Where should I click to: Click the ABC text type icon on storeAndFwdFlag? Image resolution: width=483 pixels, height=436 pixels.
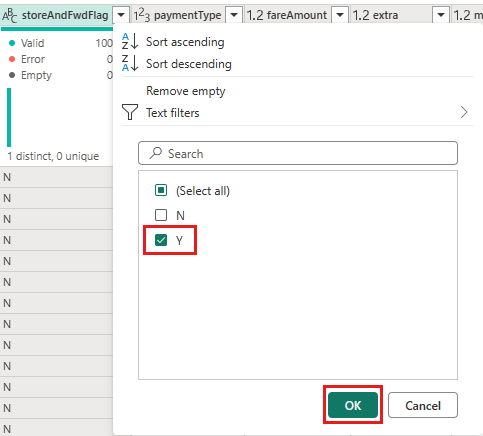pos(10,15)
